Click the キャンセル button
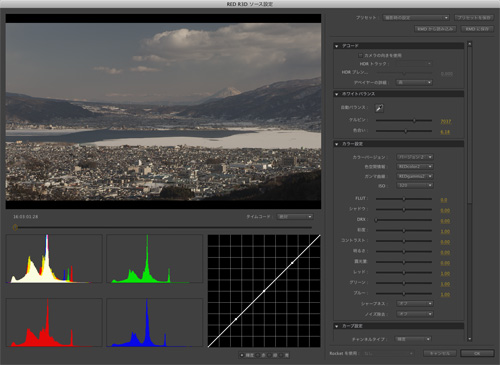Screen dimensions: 500x365 point(440,353)
